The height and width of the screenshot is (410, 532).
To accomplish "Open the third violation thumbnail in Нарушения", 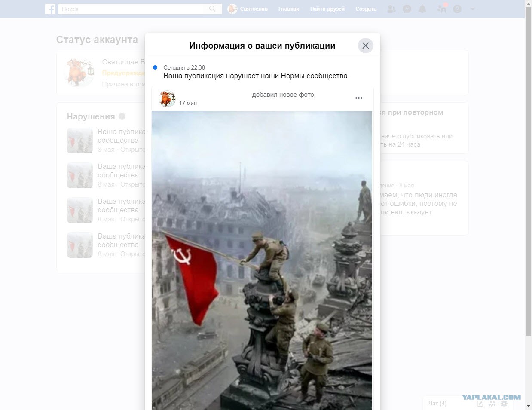I will 80,210.
